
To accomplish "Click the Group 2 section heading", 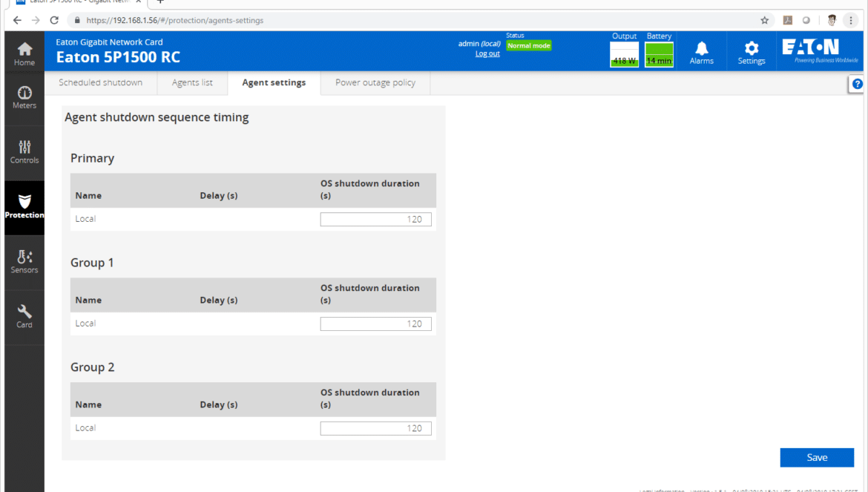I will tap(93, 367).
